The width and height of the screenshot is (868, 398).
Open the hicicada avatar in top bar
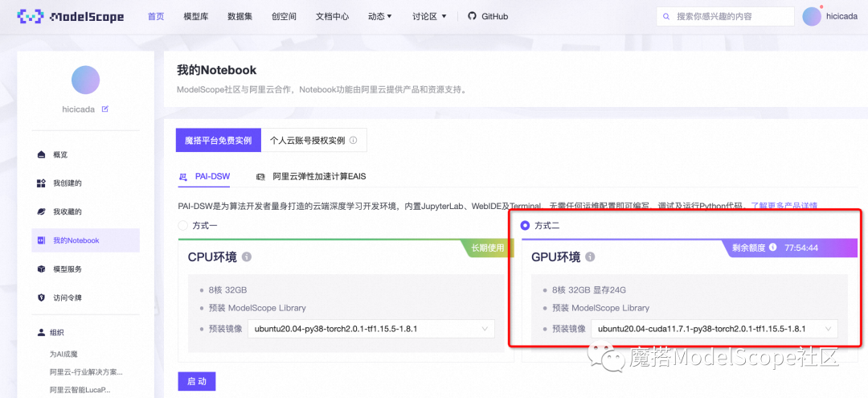tap(812, 17)
